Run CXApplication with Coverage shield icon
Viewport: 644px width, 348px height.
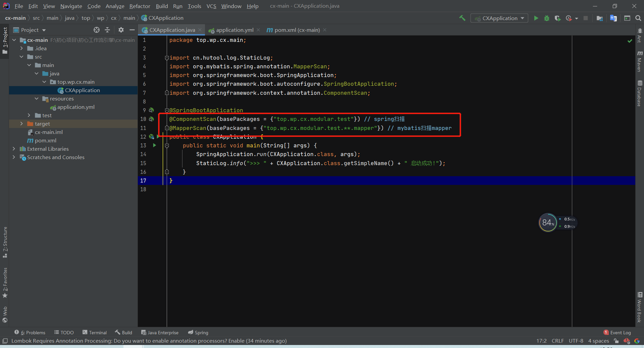click(x=558, y=18)
